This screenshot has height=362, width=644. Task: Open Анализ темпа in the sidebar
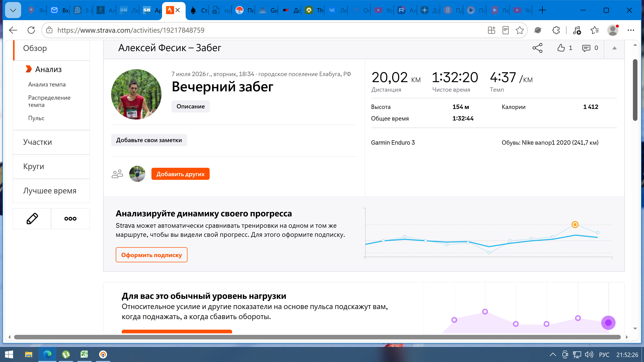click(x=47, y=84)
